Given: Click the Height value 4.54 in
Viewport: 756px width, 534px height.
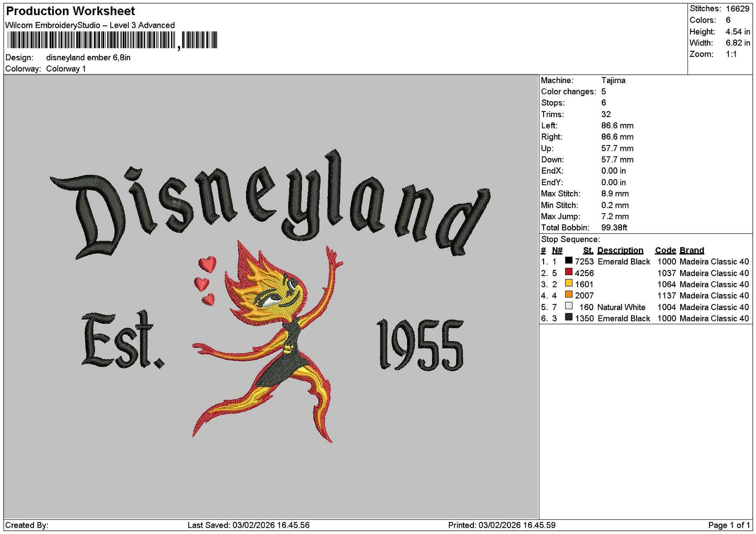Looking at the screenshot, I should point(738,31).
